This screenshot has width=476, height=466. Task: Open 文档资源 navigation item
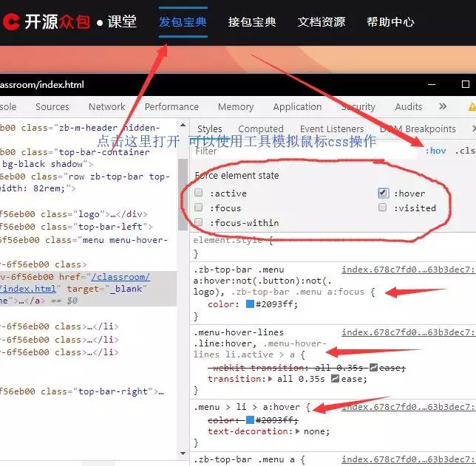(322, 22)
